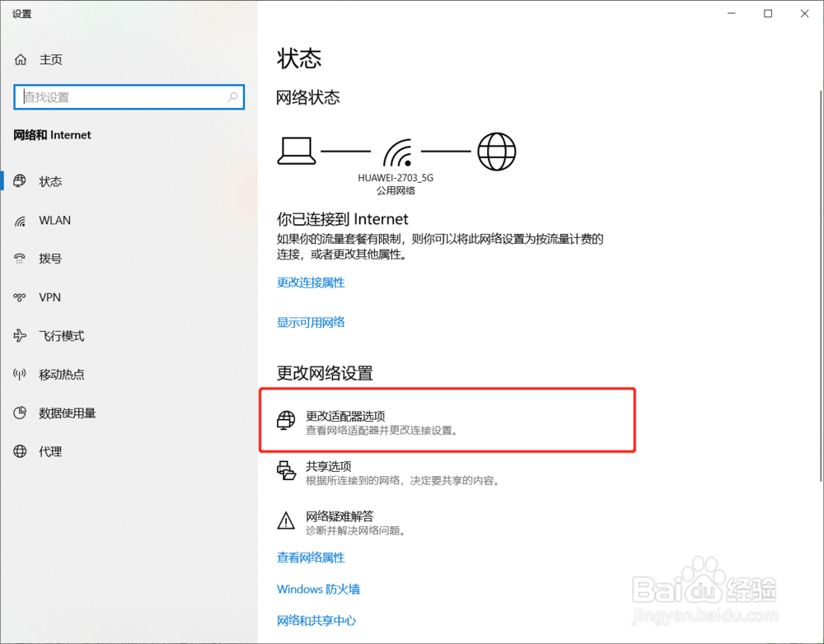Click the 移动热点 hotspot icon
Image resolution: width=824 pixels, height=644 pixels.
tap(20, 374)
